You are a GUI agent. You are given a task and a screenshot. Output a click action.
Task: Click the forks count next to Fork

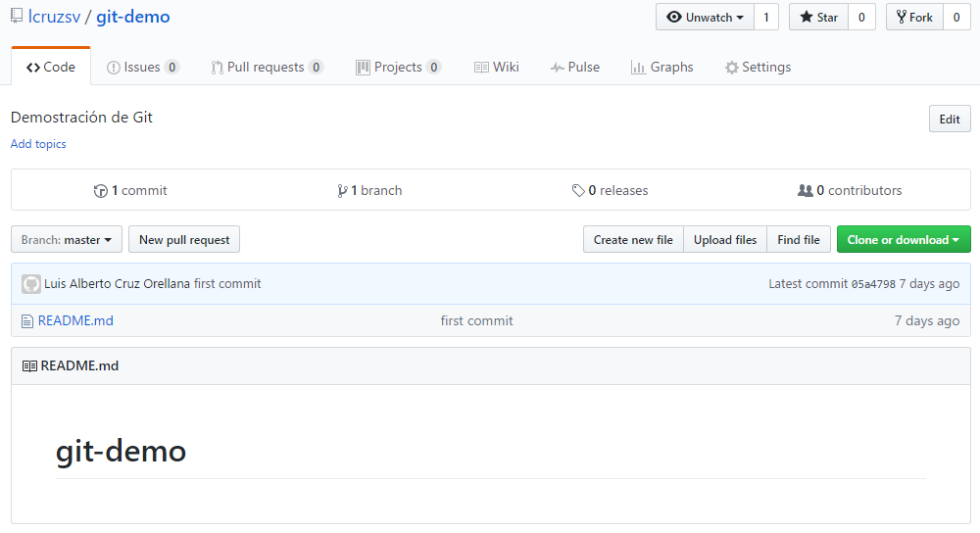956,17
